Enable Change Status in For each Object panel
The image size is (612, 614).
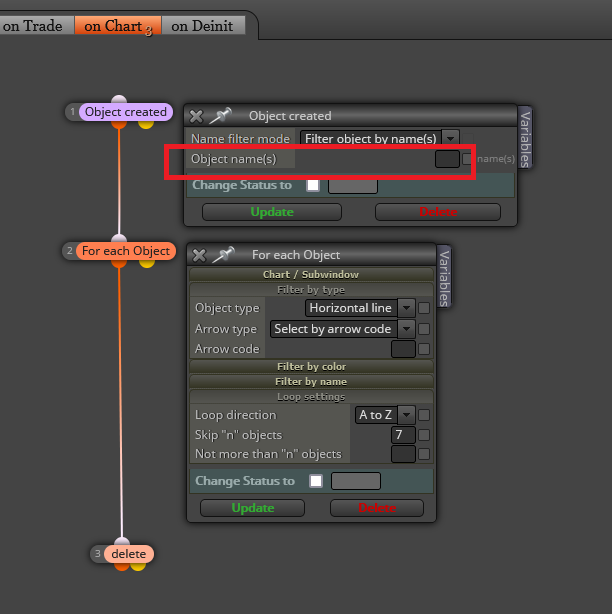[x=316, y=481]
